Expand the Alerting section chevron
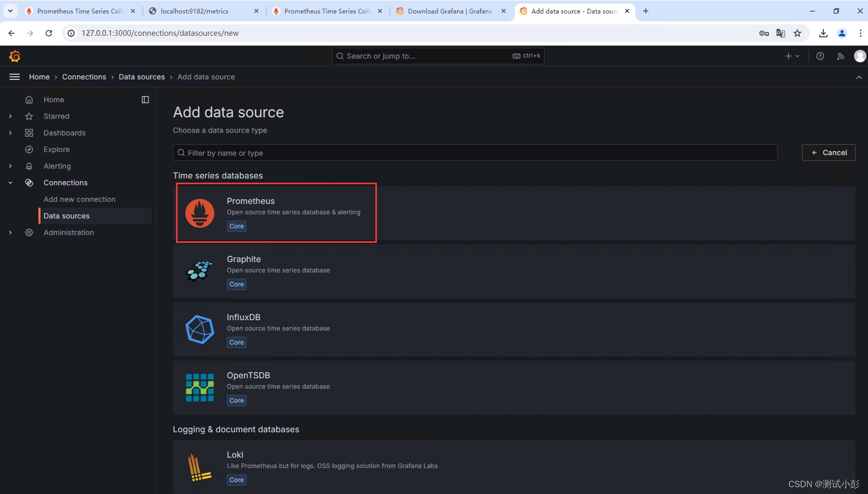 point(10,166)
